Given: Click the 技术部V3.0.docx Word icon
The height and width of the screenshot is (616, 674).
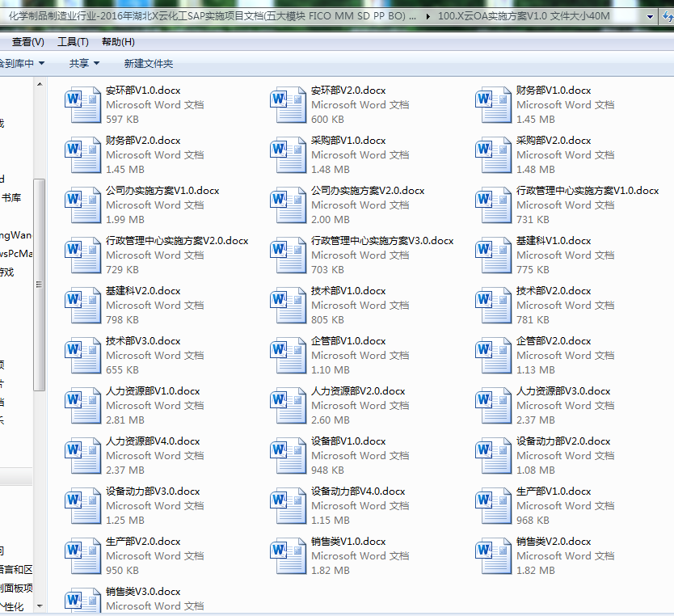Looking at the screenshot, I should coord(84,356).
